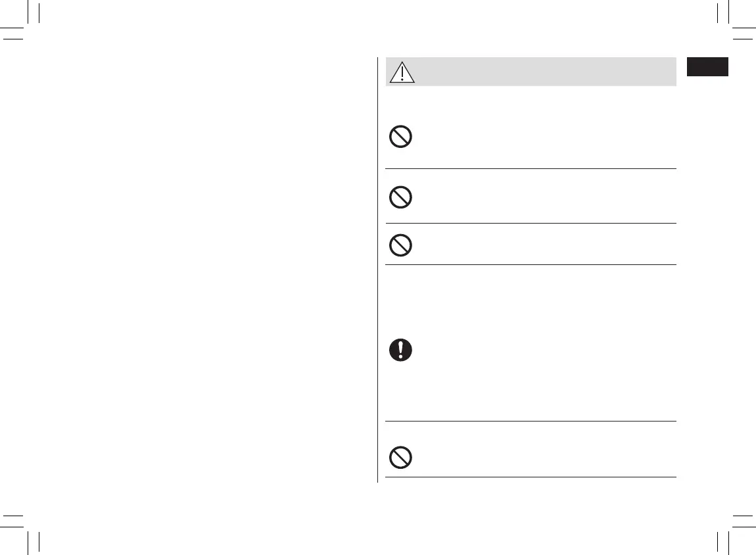Click the second prohibition symbol from top
This screenshot has width=756, height=555.
(401, 197)
